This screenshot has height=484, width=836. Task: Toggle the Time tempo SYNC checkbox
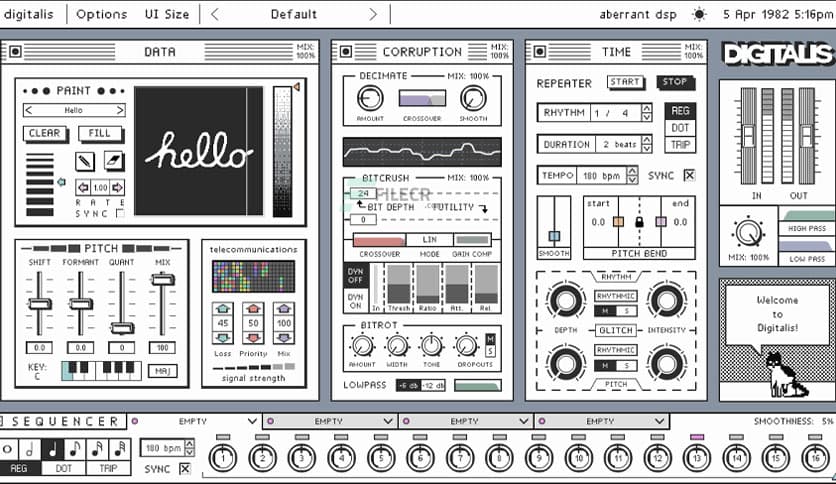point(689,175)
